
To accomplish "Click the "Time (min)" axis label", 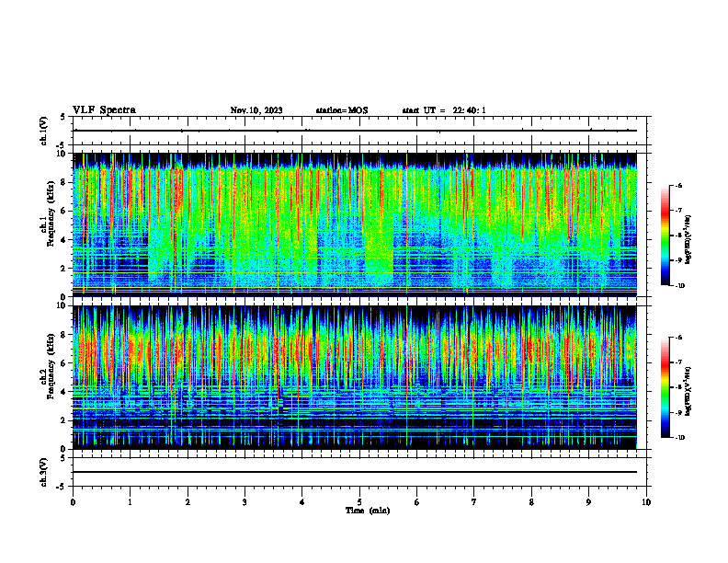I will click(368, 511).
